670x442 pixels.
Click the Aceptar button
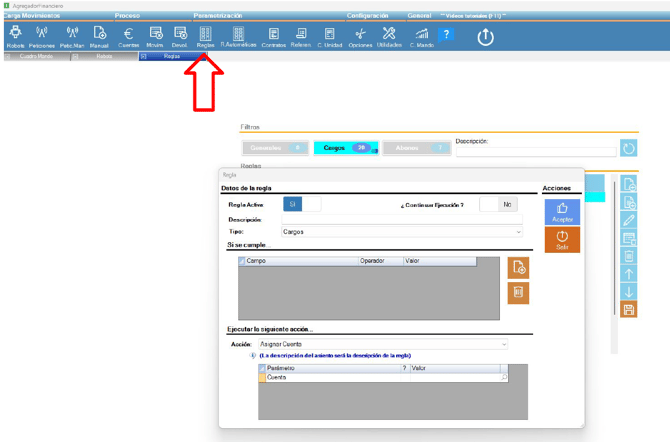pos(560,211)
